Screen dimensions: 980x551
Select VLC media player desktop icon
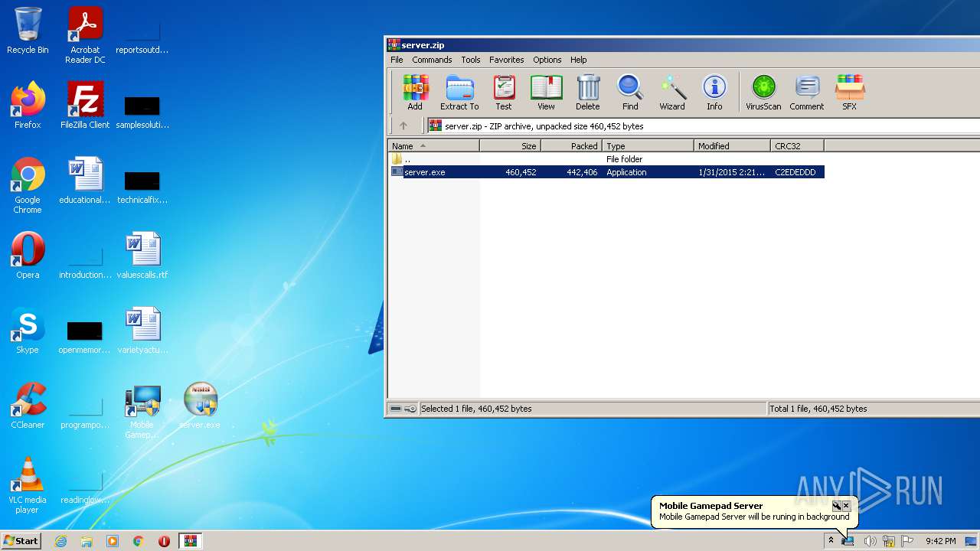(28, 485)
